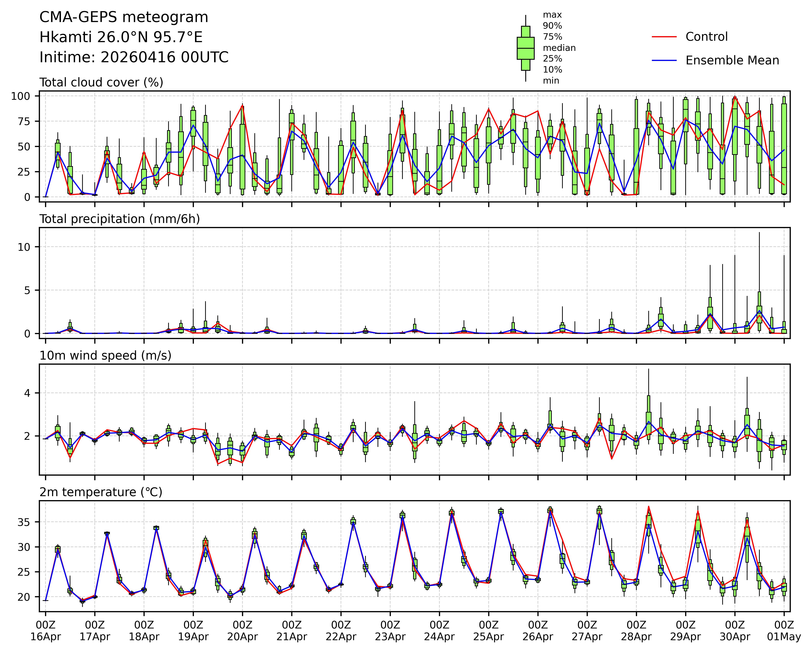Click the '00Z 21Apr' x-axis label
Viewport: 812px width, 653px height.
coord(292,631)
